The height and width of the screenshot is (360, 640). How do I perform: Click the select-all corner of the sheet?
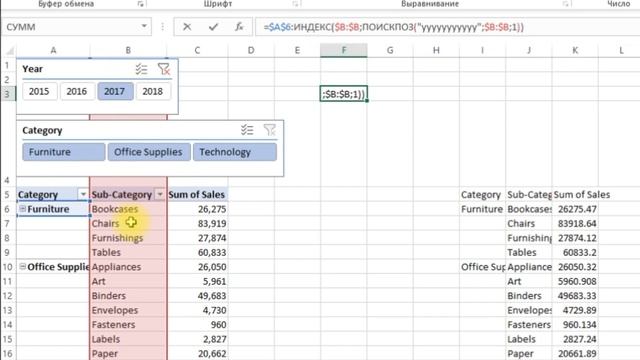[x=9, y=51]
